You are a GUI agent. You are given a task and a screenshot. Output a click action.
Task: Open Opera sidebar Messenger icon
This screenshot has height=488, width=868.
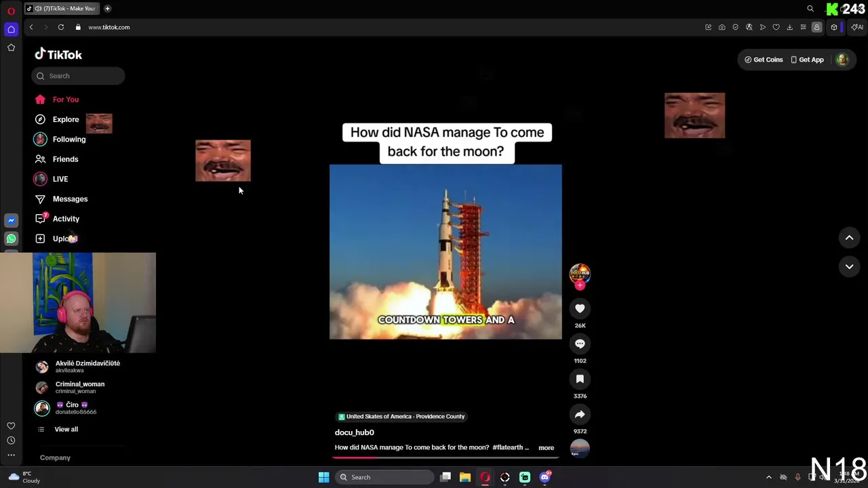pos(11,220)
